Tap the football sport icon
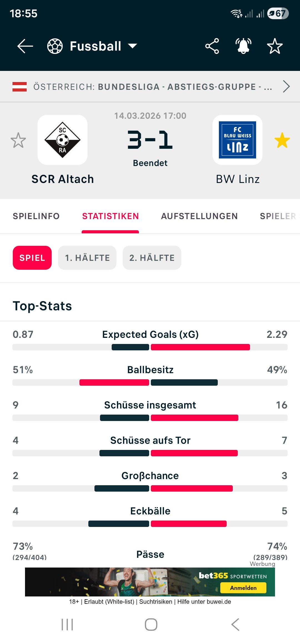 coord(55,46)
